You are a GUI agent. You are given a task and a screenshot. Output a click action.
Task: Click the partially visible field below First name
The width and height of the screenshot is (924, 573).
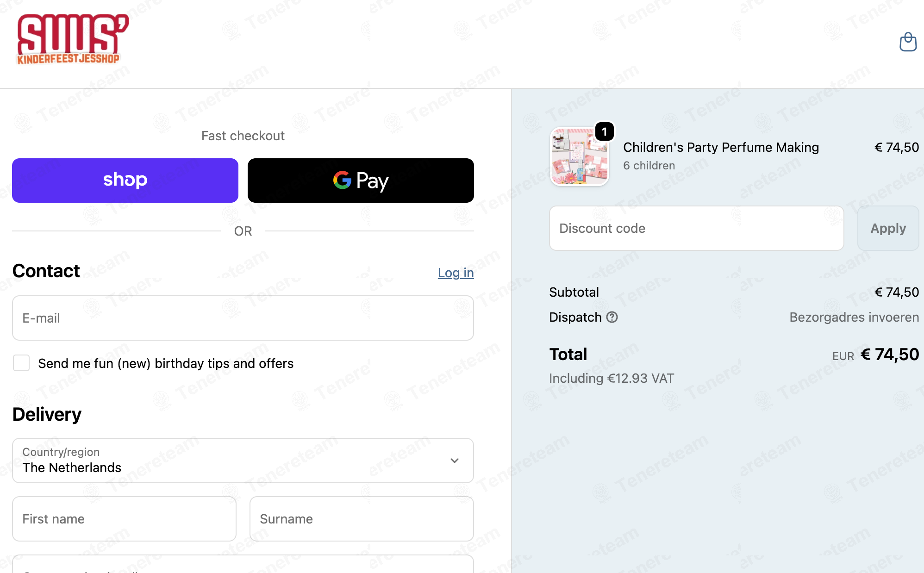(243, 564)
